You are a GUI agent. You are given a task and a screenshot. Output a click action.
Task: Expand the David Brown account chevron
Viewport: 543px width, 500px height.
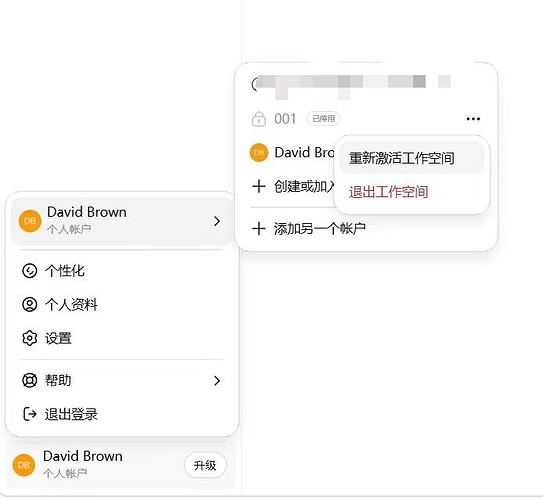pos(217,221)
